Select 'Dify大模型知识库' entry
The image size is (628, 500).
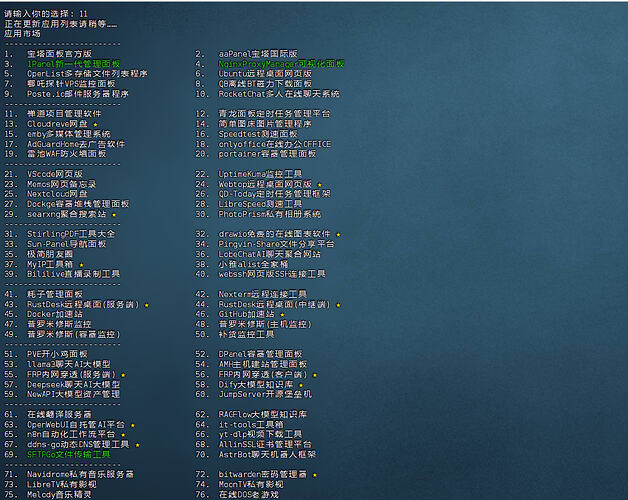point(256,384)
